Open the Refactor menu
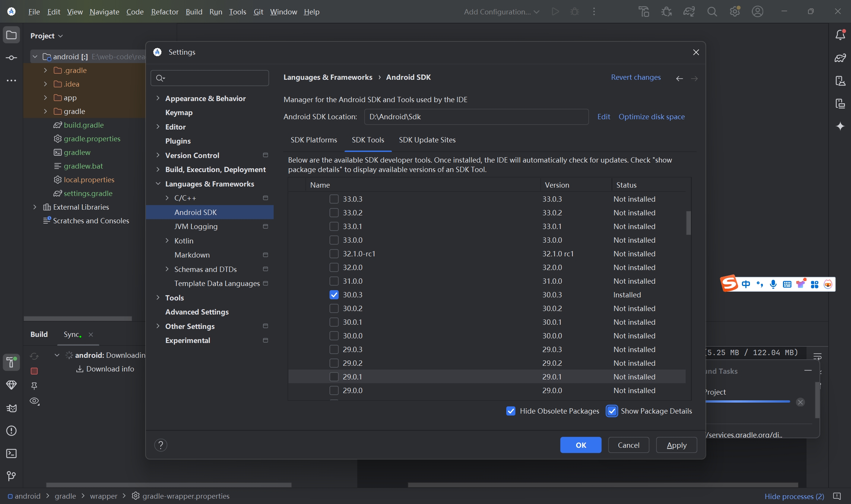 pos(165,12)
